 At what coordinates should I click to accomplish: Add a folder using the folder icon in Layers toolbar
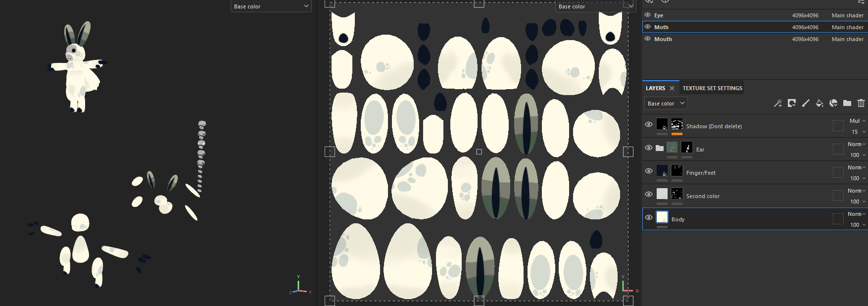tap(847, 103)
